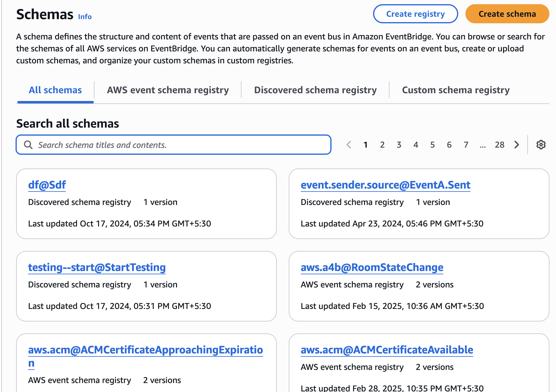Go to page 5 in pagination

click(x=432, y=145)
